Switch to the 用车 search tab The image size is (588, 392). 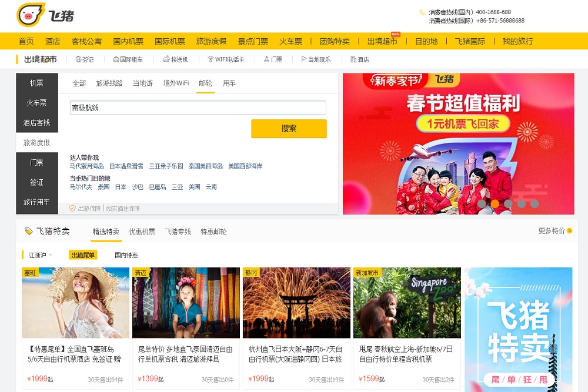229,83
